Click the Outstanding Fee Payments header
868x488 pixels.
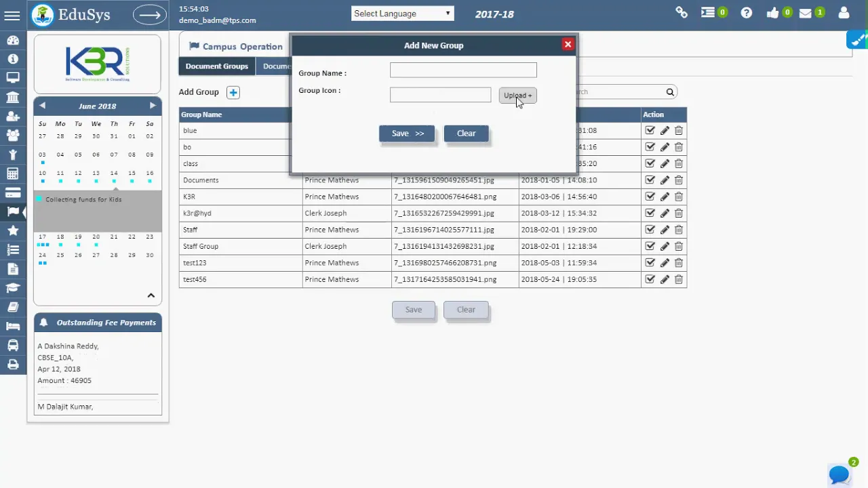point(98,323)
